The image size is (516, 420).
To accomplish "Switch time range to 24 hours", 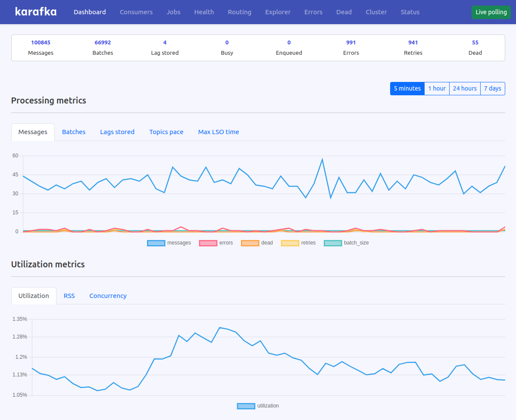I will tap(465, 88).
